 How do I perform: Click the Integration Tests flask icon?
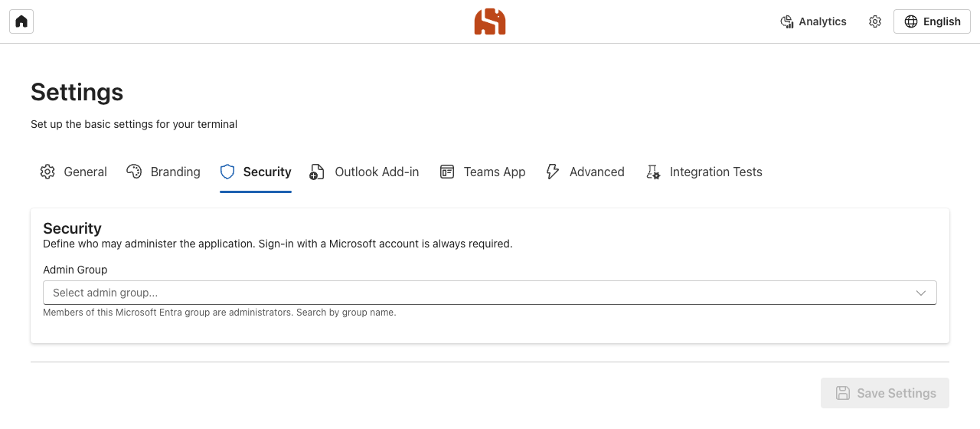coord(652,172)
